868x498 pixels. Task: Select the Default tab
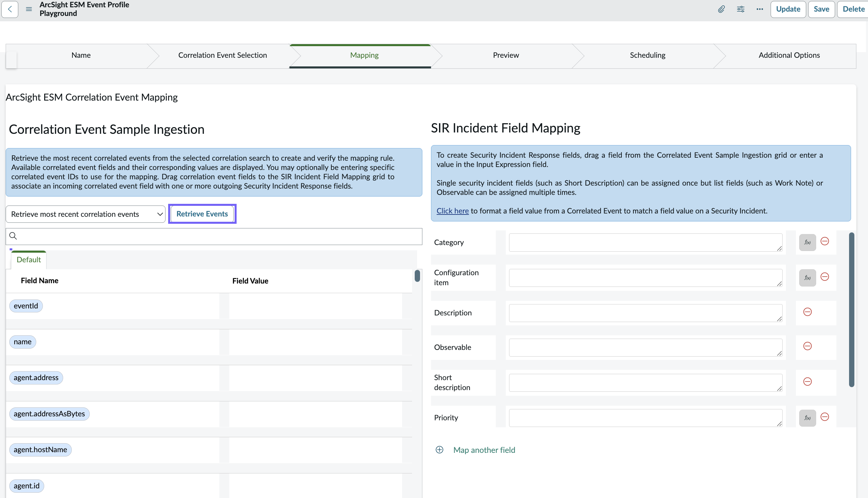pyautogui.click(x=29, y=260)
